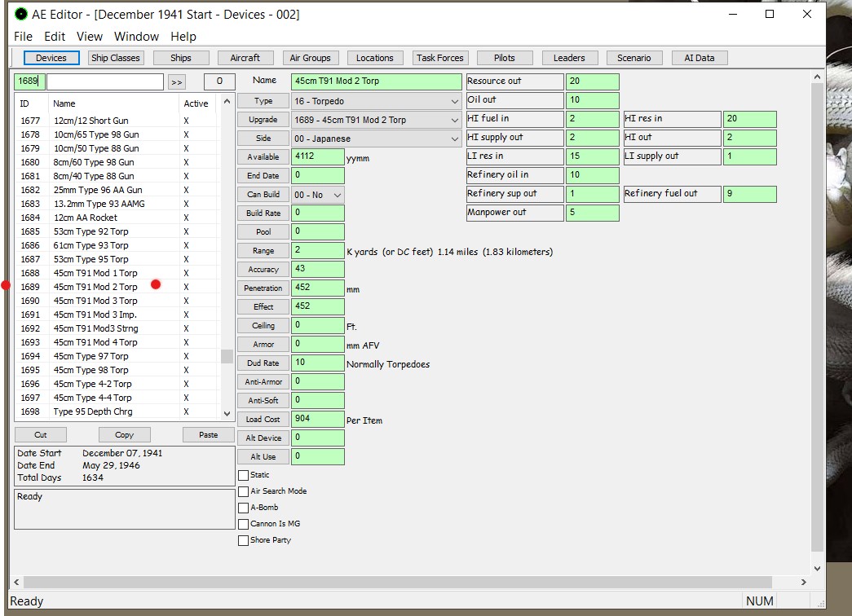Click the Name field with 45cm T91 Mod 2 Torp
Image resolution: width=852 pixels, height=616 pixels.
(376, 81)
